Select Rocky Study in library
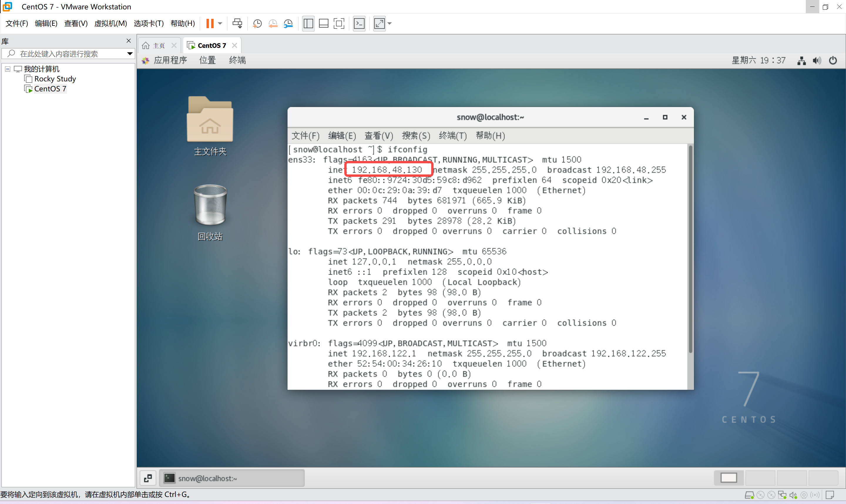The image size is (846, 504). pos(55,79)
